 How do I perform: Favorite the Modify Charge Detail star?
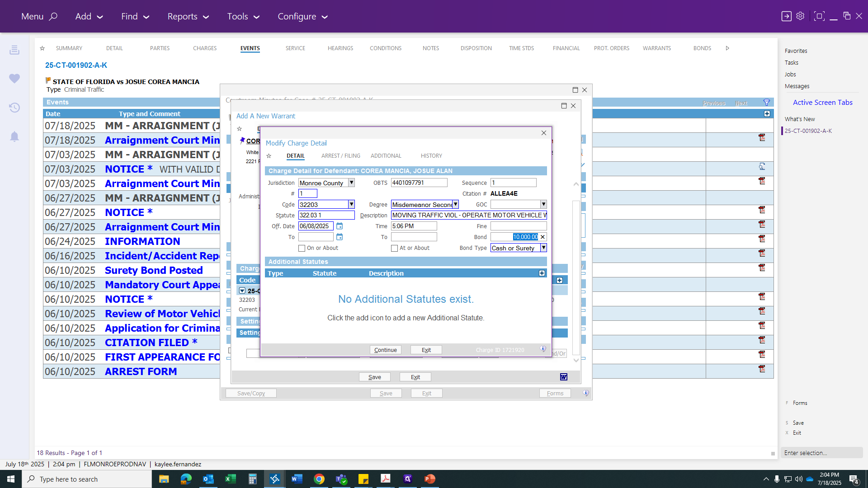point(269,156)
